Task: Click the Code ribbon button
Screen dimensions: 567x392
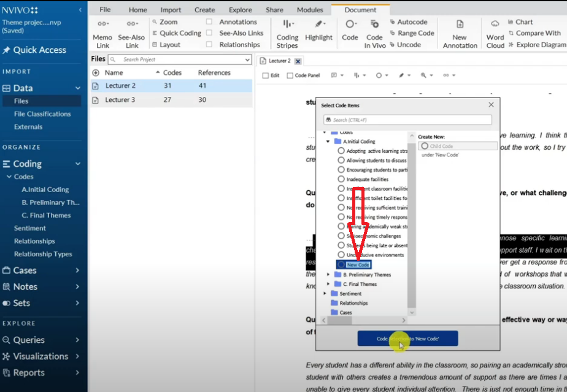Action: point(350,31)
